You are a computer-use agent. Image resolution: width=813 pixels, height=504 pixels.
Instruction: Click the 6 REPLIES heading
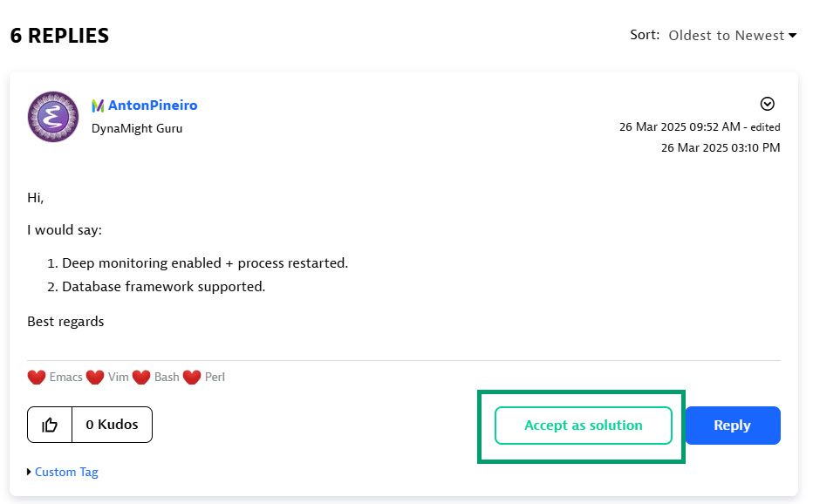pos(59,36)
